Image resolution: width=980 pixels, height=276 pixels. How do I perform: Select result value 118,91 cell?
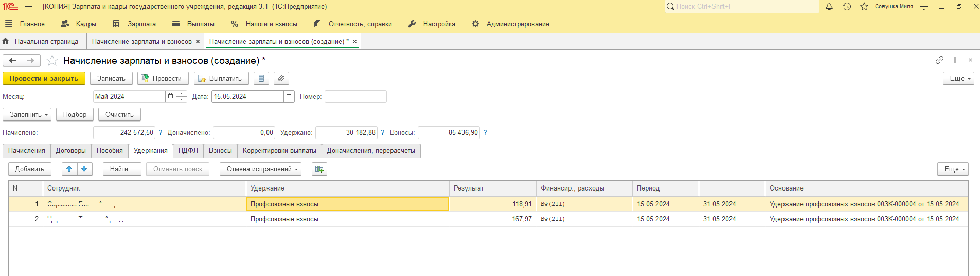493,204
